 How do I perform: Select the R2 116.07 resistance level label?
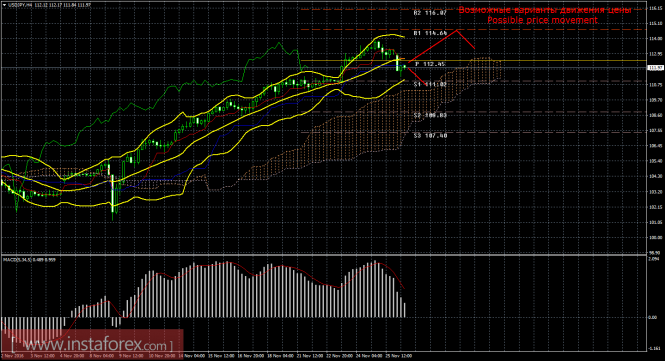430,13
